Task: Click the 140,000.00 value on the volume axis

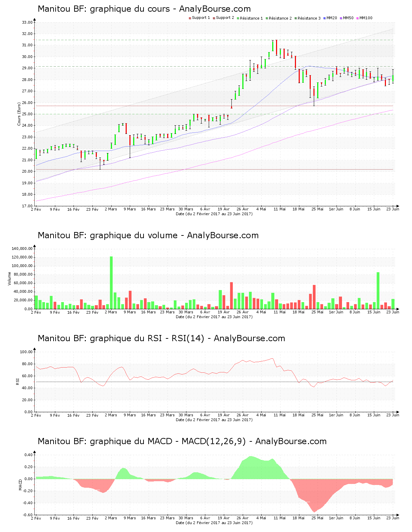Action: pyautogui.click(x=22, y=248)
